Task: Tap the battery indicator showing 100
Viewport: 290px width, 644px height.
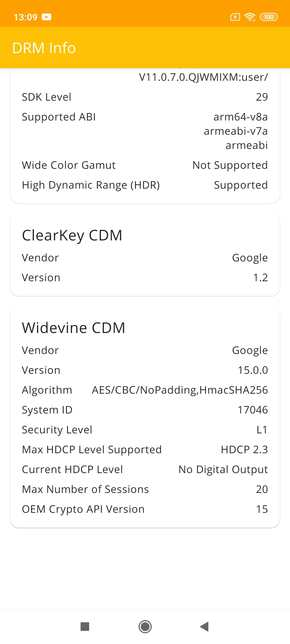Action: point(269,17)
